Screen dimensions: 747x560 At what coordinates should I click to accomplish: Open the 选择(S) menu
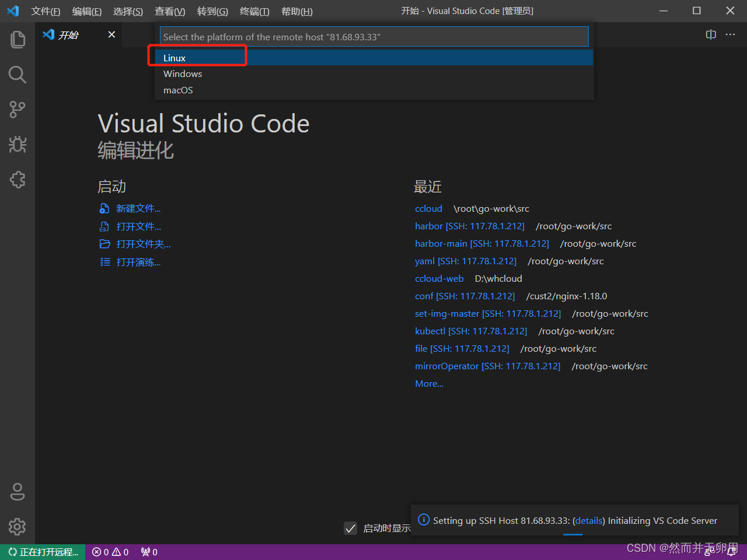[x=128, y=11]
